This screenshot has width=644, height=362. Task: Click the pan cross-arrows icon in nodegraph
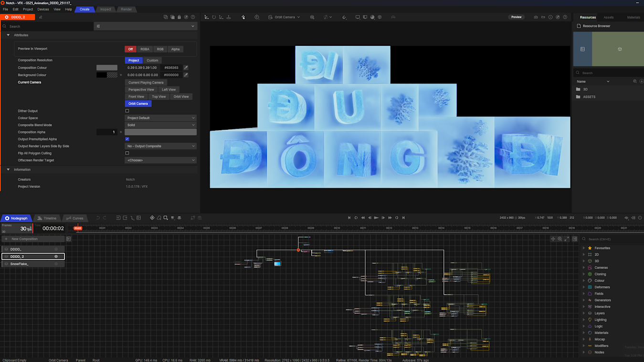tap(553, 239)
